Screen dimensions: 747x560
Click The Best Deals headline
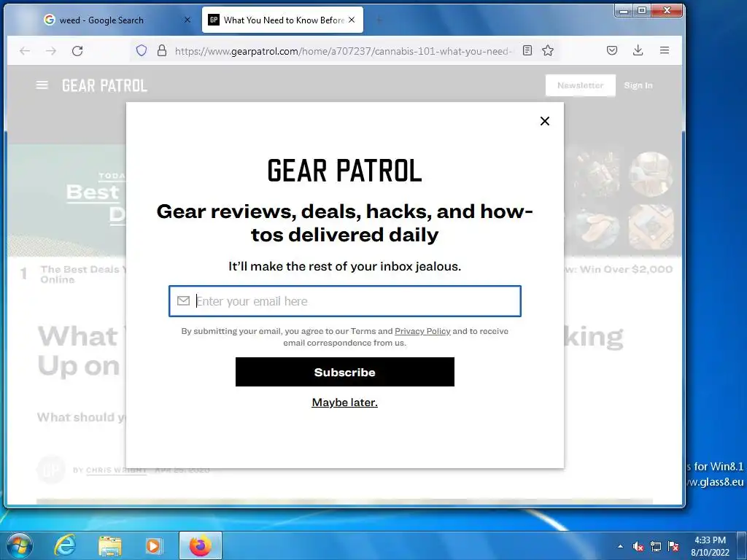83,274
